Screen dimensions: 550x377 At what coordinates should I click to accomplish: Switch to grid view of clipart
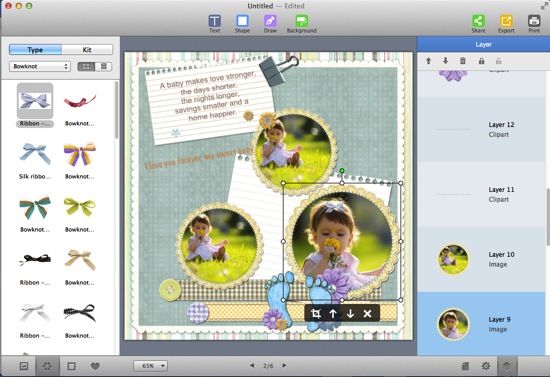pyautogui.click(x=86, y=66)
